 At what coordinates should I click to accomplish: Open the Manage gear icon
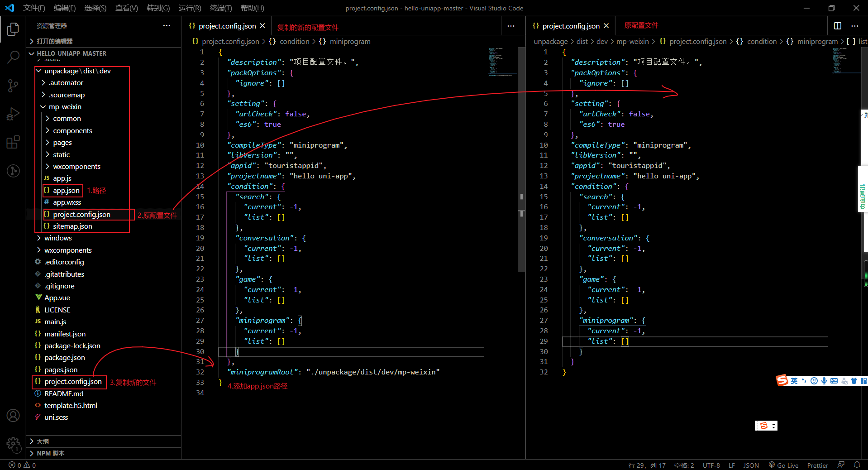click(x=13, y=444)
